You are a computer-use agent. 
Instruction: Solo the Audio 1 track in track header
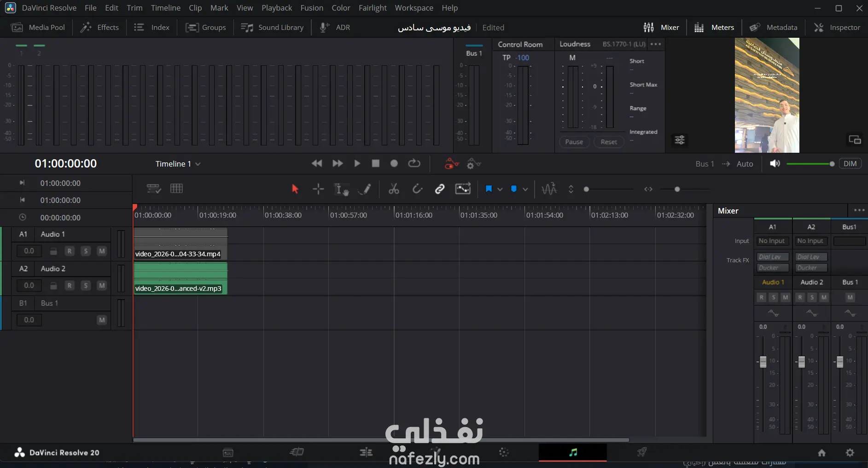click(x=86, y=251)
